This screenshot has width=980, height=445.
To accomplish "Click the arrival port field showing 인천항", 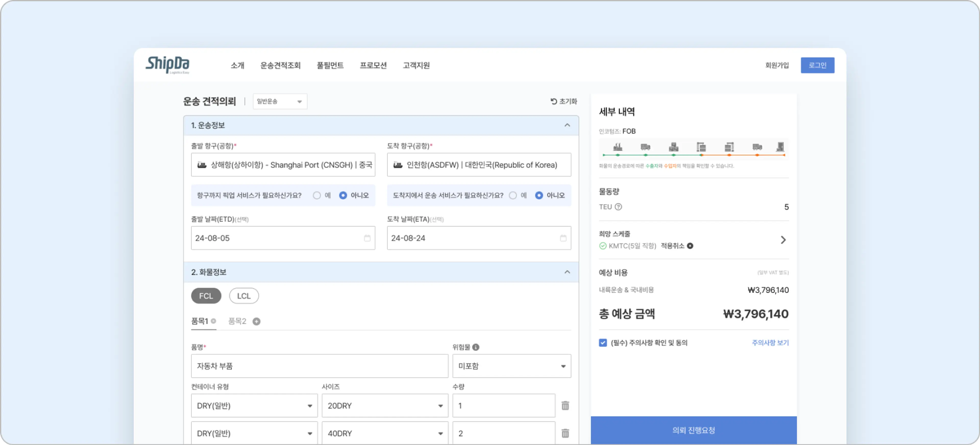I will click(x=479, y=165).
